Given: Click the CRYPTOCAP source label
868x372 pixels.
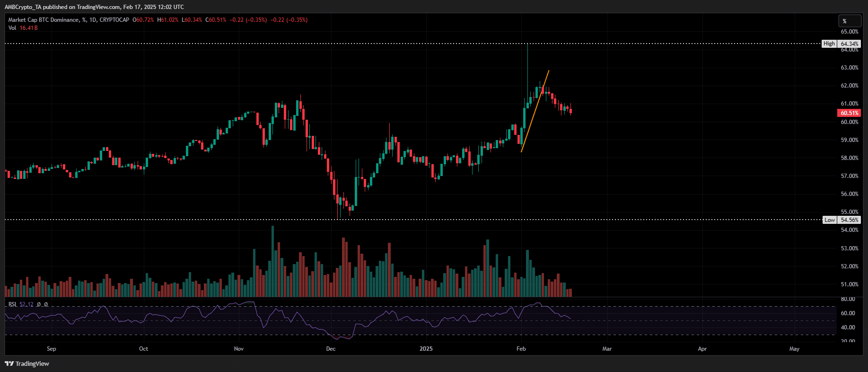Looking at the screenshot, I should pos(114,20).
